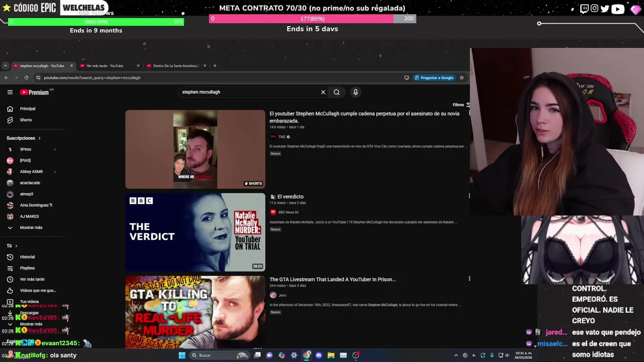Open Abbey ASMR subscription channel
The width and height of the screenshot is (644, 362).
click(x=31, y=171)
